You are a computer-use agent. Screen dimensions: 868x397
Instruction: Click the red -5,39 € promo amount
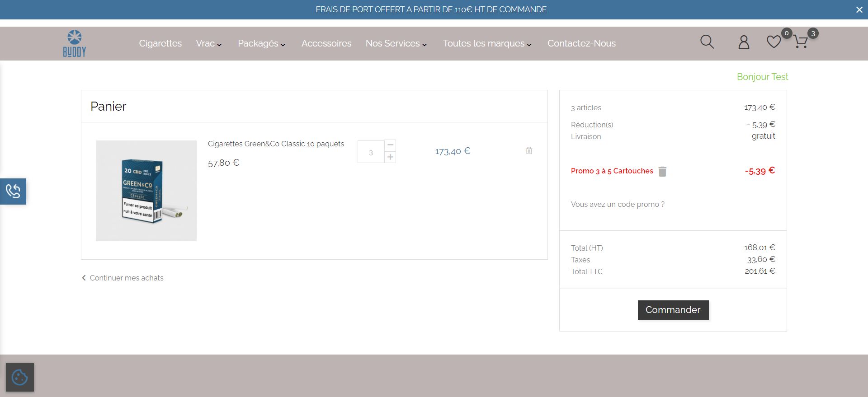[760, 171]
